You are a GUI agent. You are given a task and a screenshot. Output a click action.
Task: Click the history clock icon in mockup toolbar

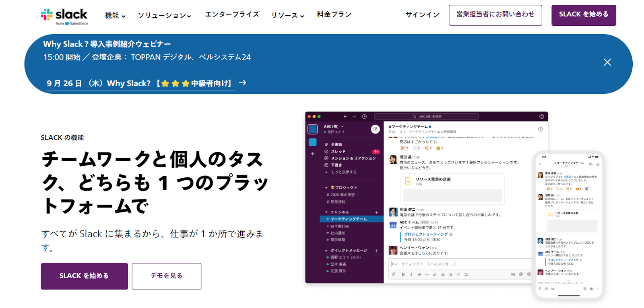364,117
